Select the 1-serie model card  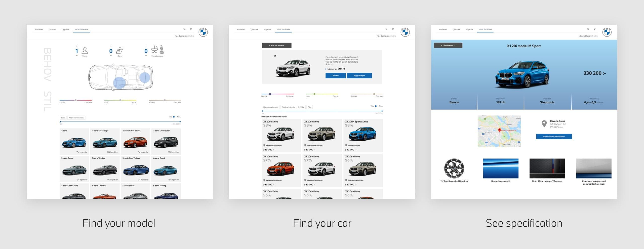[74, 141]
